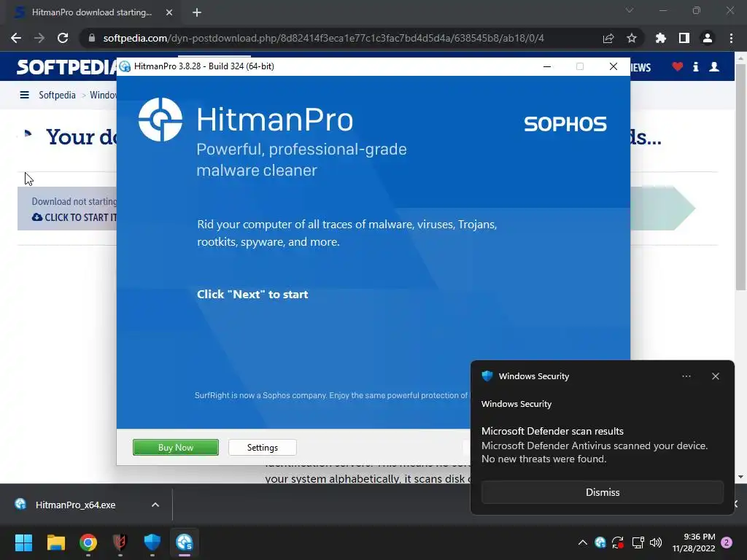Go back in Chrome browser
This screenshot has height=560, width=747.
[x=16, y=38]
